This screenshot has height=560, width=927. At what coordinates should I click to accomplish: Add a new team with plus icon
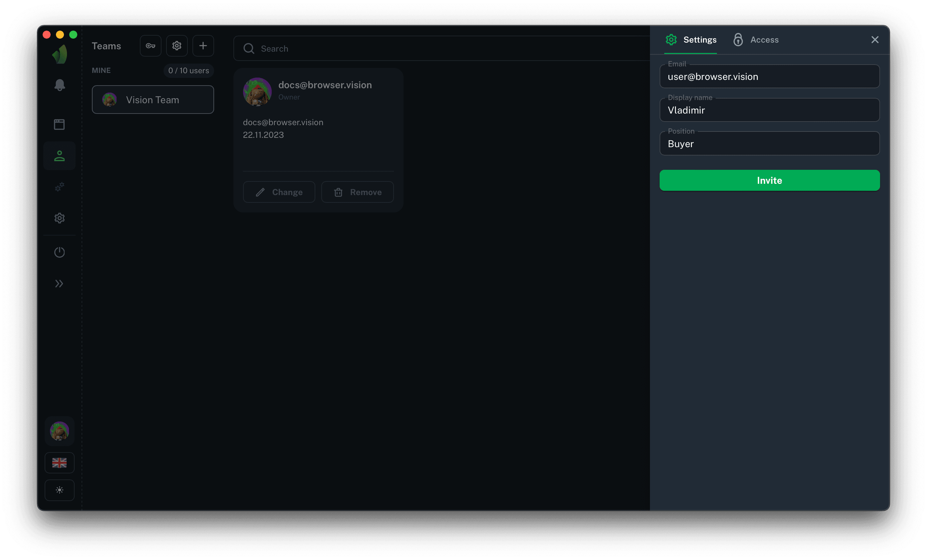(x=203, y=46)
